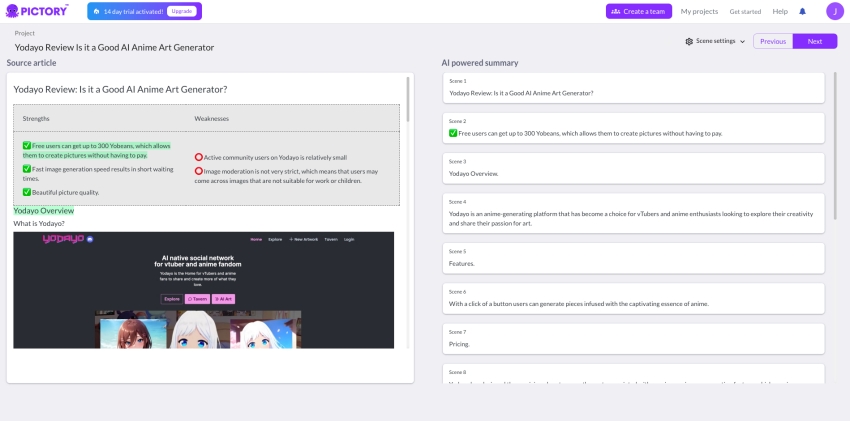
Task: Click the Create a team button
Action: click(x=639, y=11)
